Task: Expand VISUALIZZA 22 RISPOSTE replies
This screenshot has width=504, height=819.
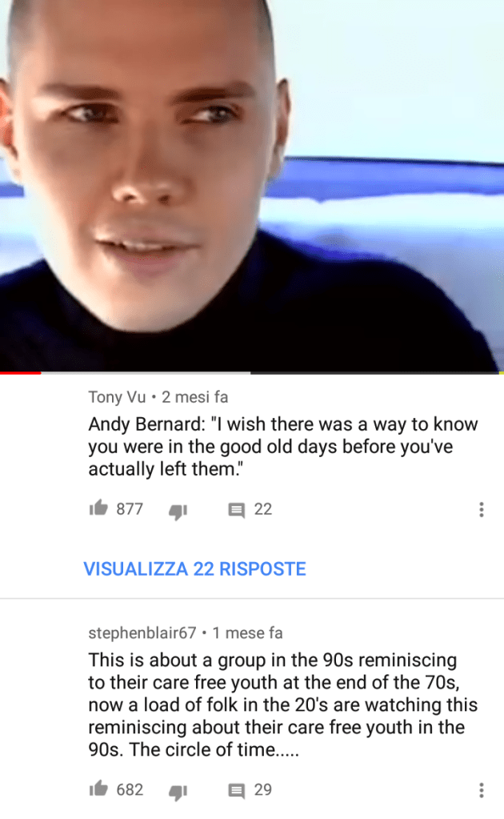Action: (194, 568)
